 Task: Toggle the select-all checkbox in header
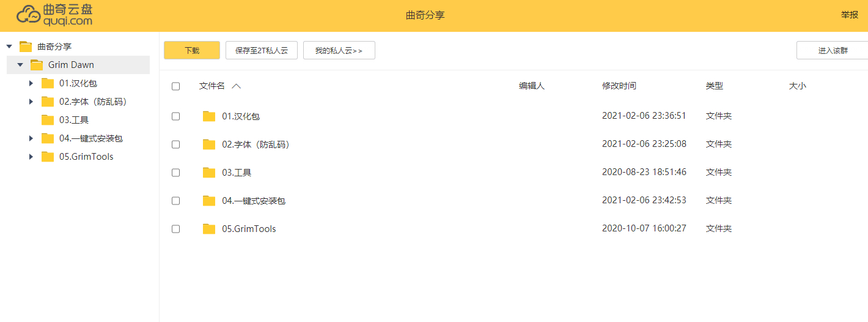point(176,86)
